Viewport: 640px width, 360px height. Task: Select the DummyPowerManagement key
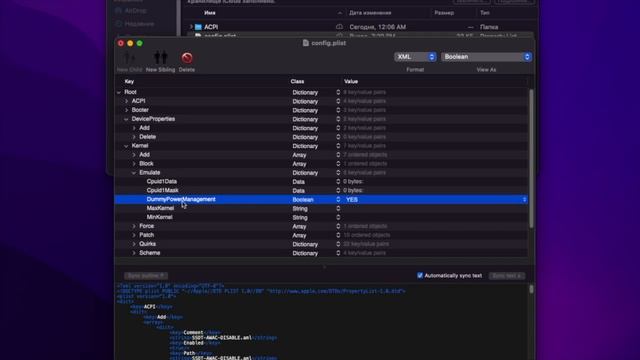click(181, 200)
